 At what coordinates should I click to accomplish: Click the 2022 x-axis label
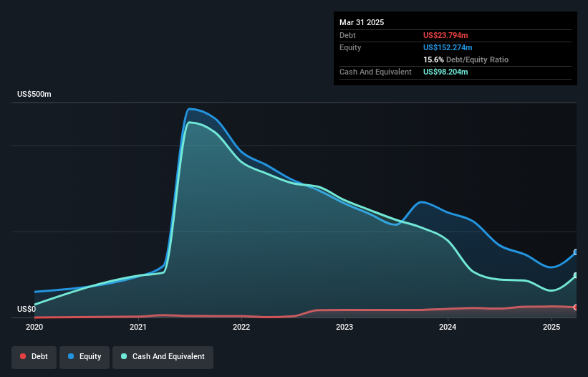coord(241,327)
